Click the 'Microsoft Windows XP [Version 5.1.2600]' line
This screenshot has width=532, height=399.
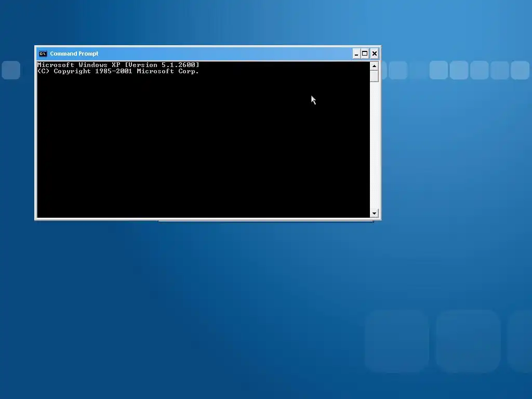coord(118,65)
